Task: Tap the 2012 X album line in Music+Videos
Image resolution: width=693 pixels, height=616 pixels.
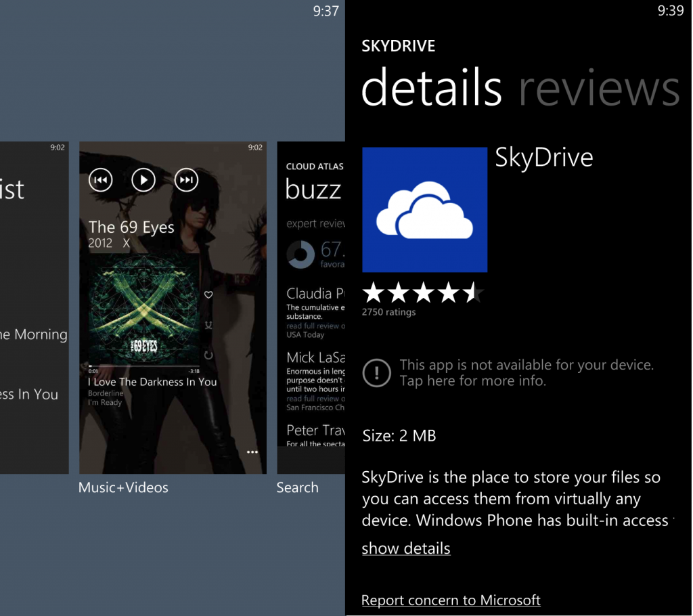Action: [109, 243]
